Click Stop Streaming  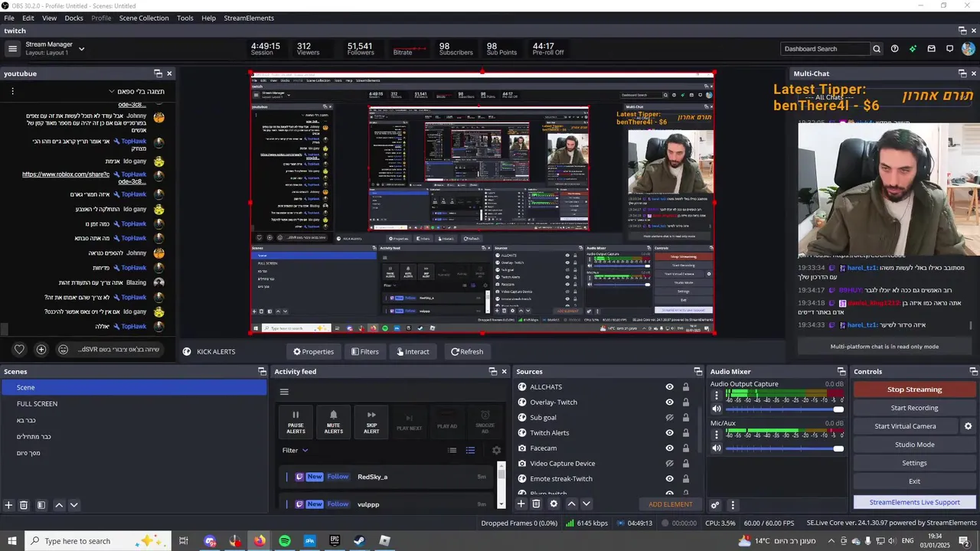(914, 390)
